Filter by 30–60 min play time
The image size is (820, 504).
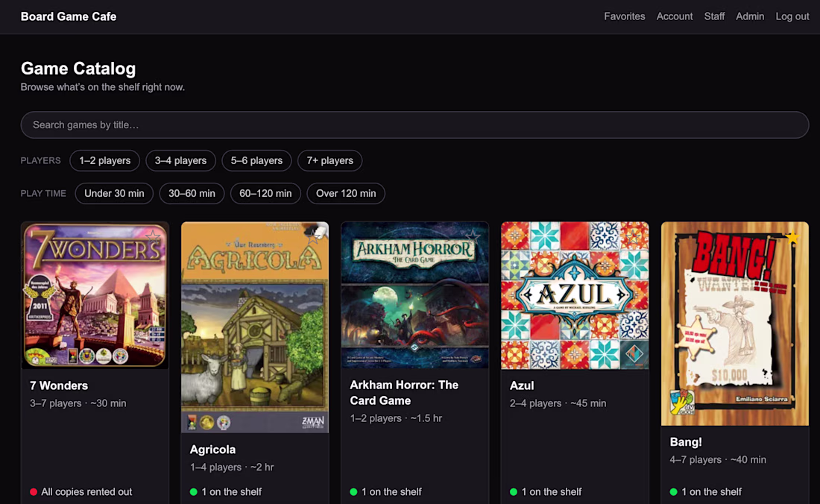[192, 193]
